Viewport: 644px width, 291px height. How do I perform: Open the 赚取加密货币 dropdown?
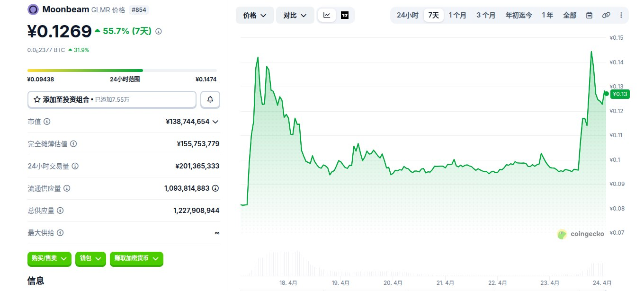pyautogui.click(x=136, y=258)
